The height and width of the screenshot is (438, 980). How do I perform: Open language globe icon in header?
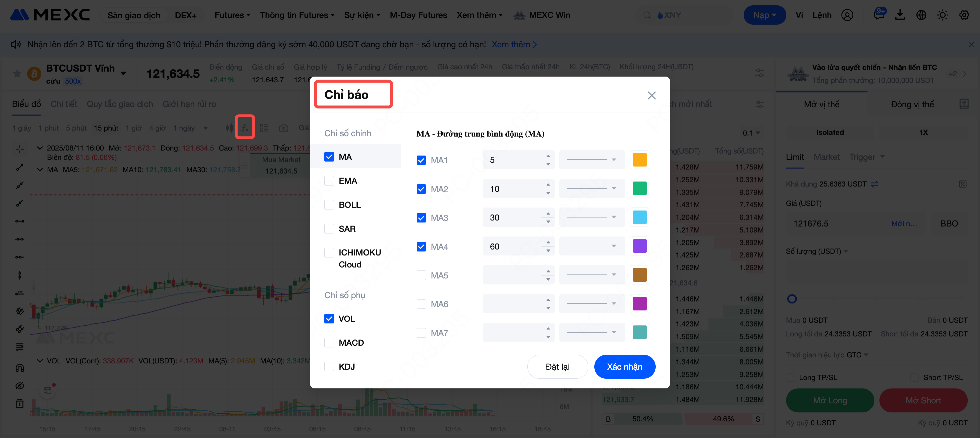921,15
